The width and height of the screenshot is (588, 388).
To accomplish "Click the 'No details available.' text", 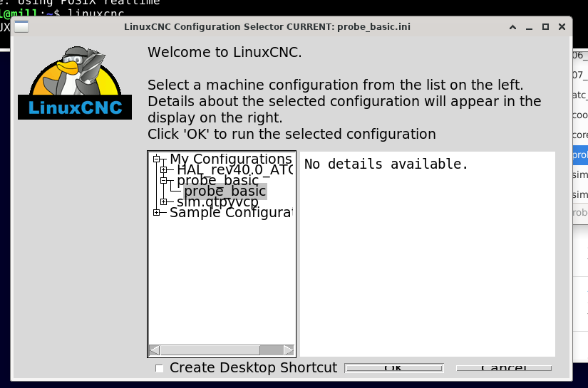I will point(386,164).
